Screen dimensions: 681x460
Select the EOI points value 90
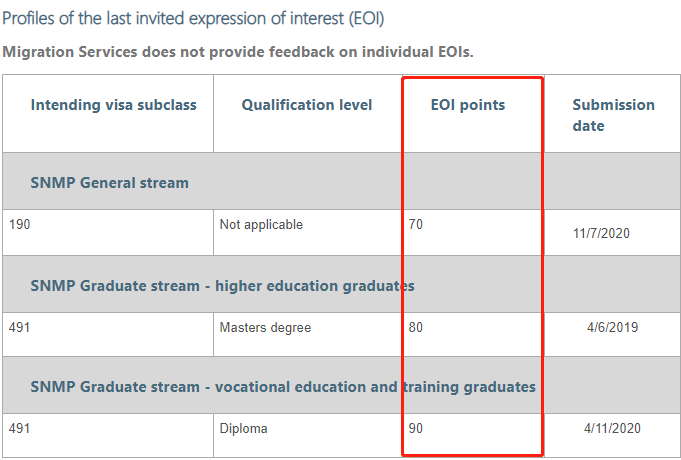point(416,428)
